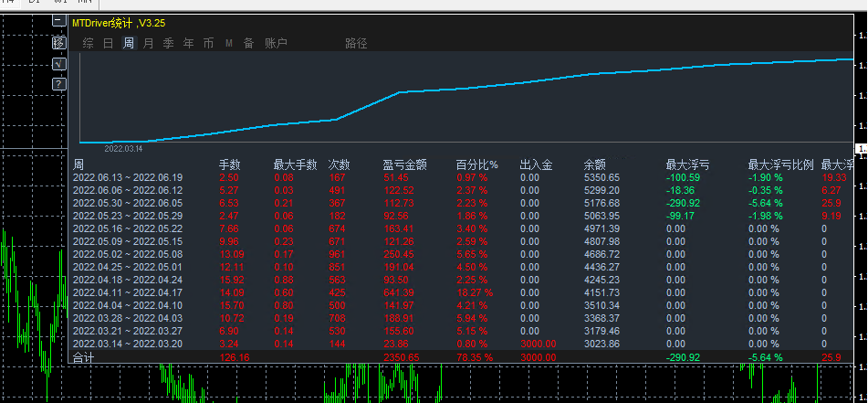868x403 pixels.
Task: Click lots value 15.92
Action: pyautogui.click(x=231, y=280)
